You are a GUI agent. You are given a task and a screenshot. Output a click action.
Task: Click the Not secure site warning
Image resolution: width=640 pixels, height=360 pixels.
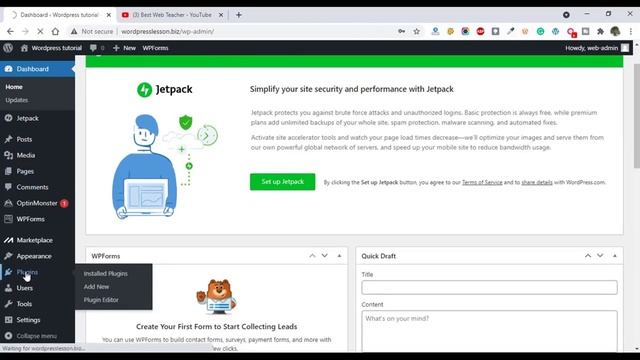point(91,31)
